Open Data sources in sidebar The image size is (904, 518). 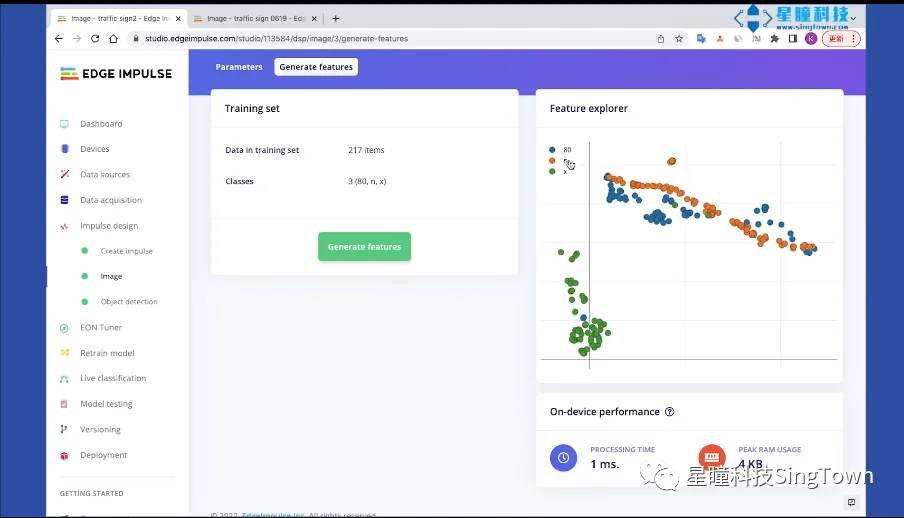point(105,174)
